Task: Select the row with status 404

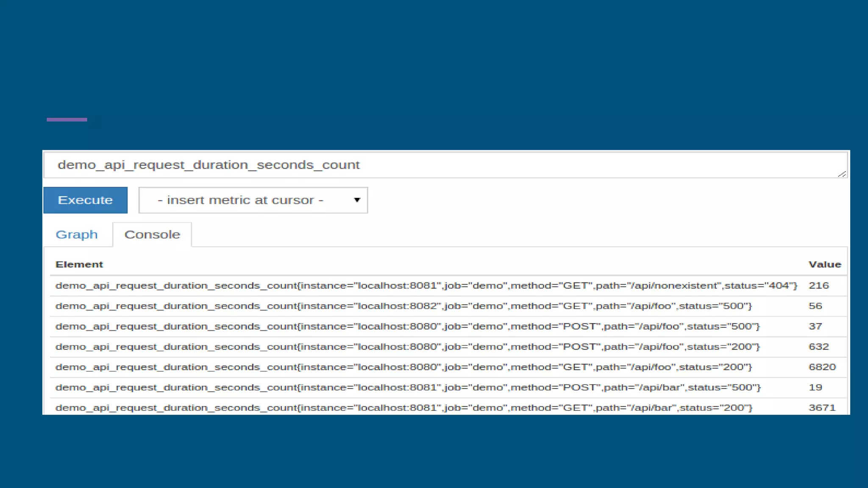Action: (426, 286)
